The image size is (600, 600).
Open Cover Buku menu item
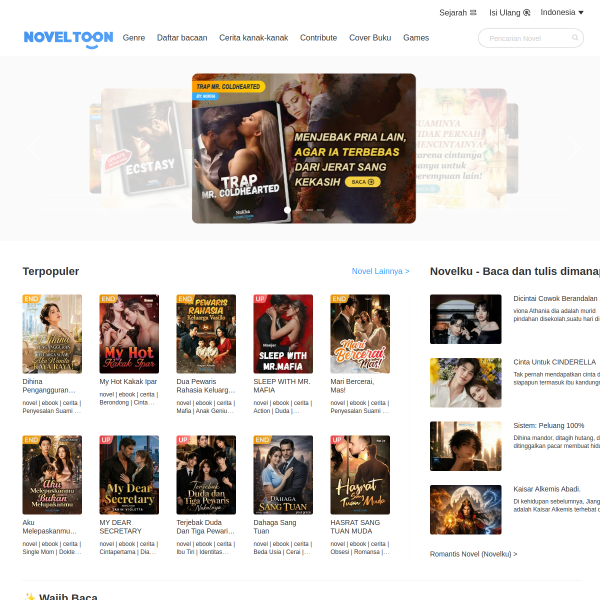coord(370,38)
